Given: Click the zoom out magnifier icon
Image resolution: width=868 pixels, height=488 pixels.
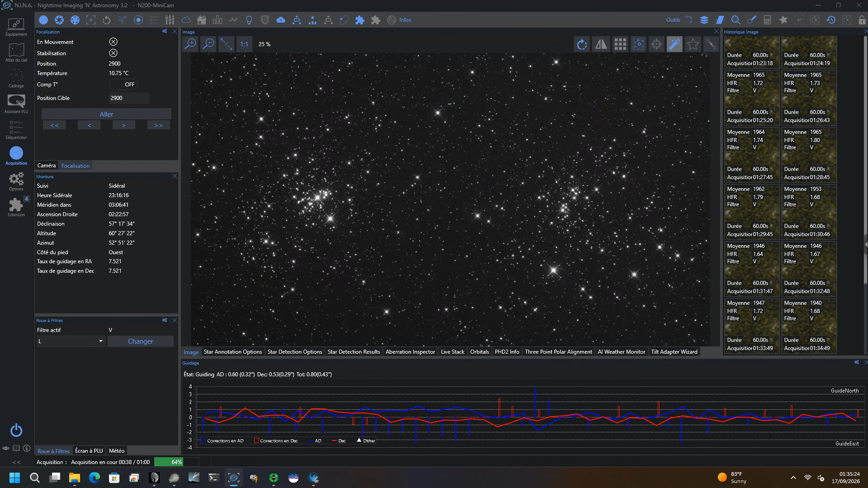Looking at the screenshot, I should tap(208, 44).
